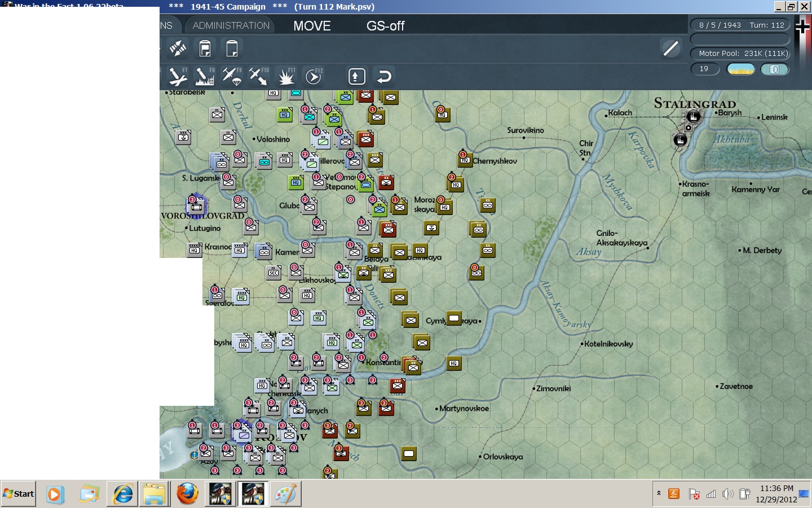Select the HQ unit beside Chernyshkov
Image resolution: width=812 pixels, height=508 pixels.
click(x=465, y=160)
